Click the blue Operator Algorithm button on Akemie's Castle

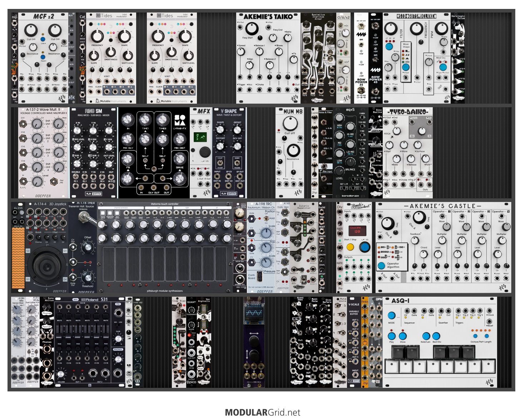pos(382,266)
